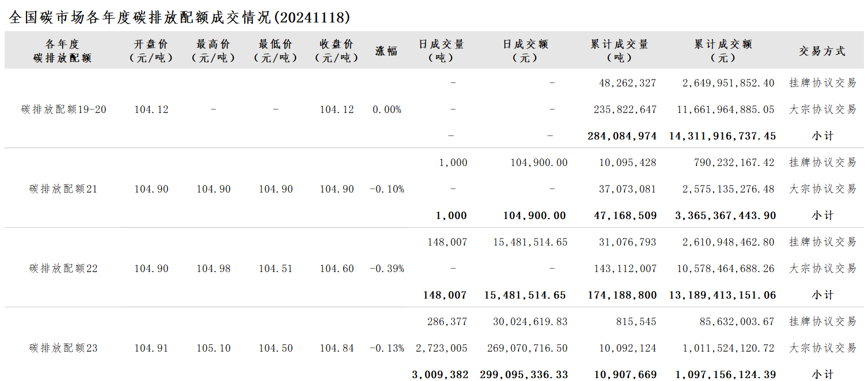Select the 交易方式 column header

822,51
